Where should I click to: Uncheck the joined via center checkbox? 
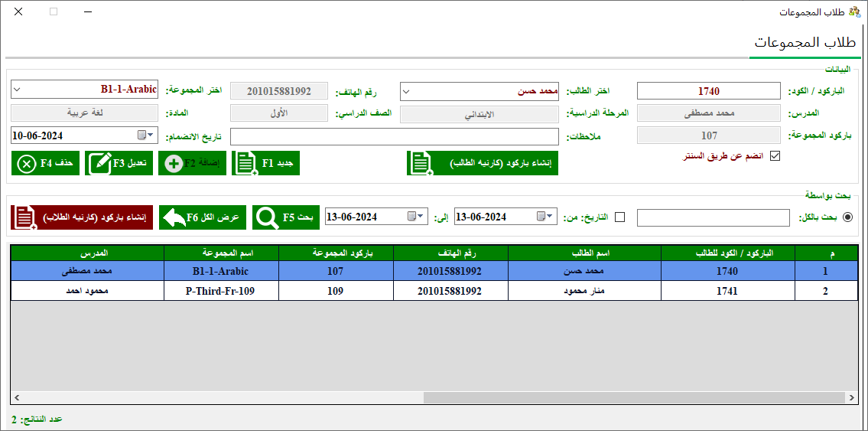pyautogui.click(x=775, y=156)
